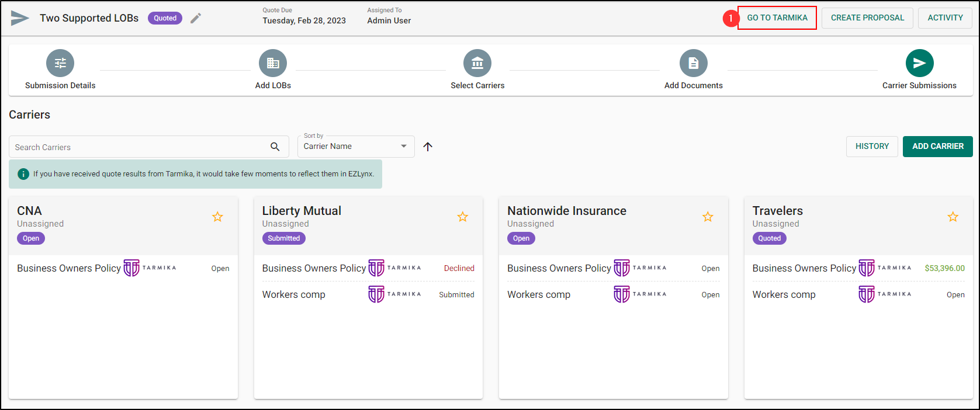Click ADD CARRIER button
The width and height of the screenshot is (980, 410).
click(x=938, y=147)
